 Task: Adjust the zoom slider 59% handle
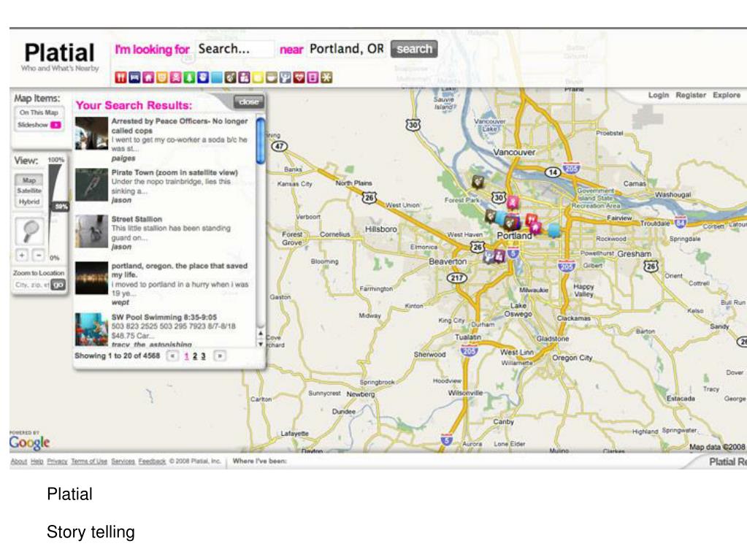pos(61,206)
